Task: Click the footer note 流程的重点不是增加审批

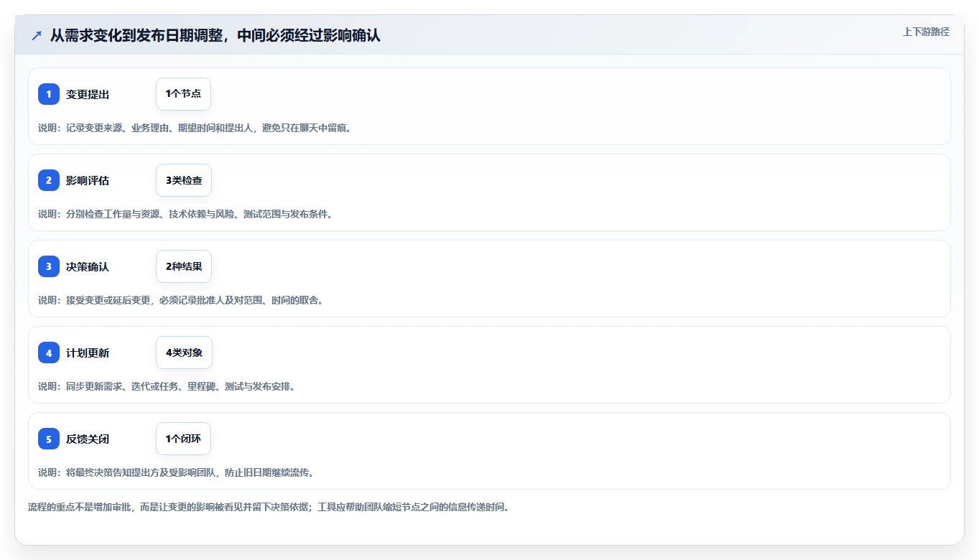Action: coord(270,507)
